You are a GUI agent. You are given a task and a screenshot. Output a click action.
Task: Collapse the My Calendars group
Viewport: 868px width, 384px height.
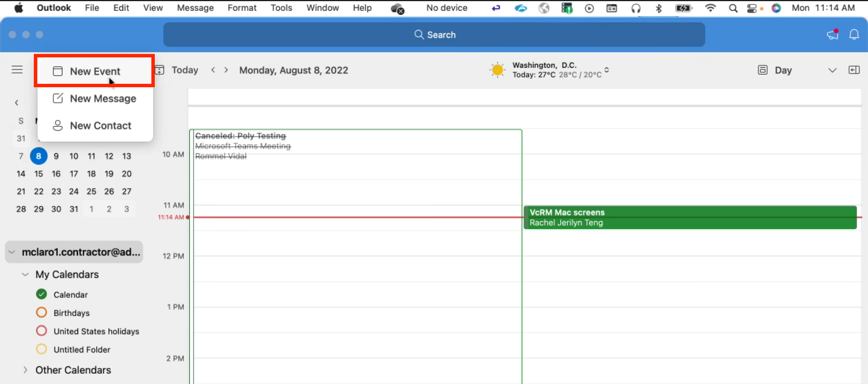(25, 274)
